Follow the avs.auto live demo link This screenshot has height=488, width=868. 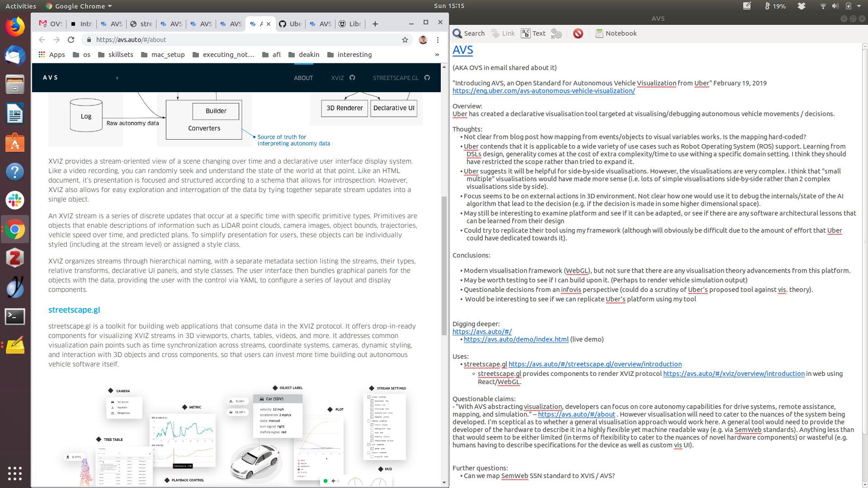(x=516, y=339)
